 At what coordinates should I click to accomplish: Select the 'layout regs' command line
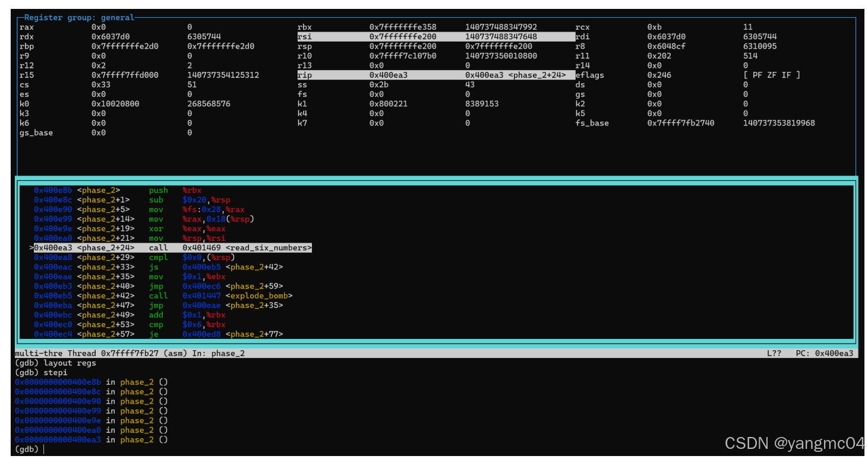(x=55, y=363)
